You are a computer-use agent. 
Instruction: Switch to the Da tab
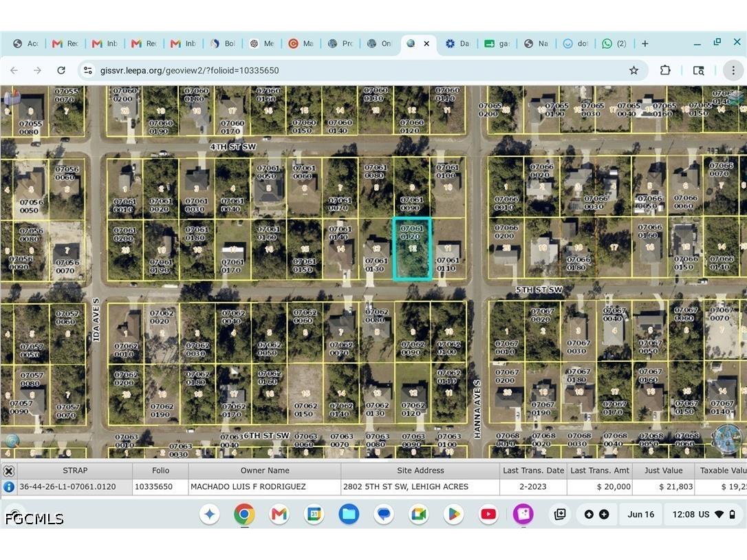click(x=457, y=43)
